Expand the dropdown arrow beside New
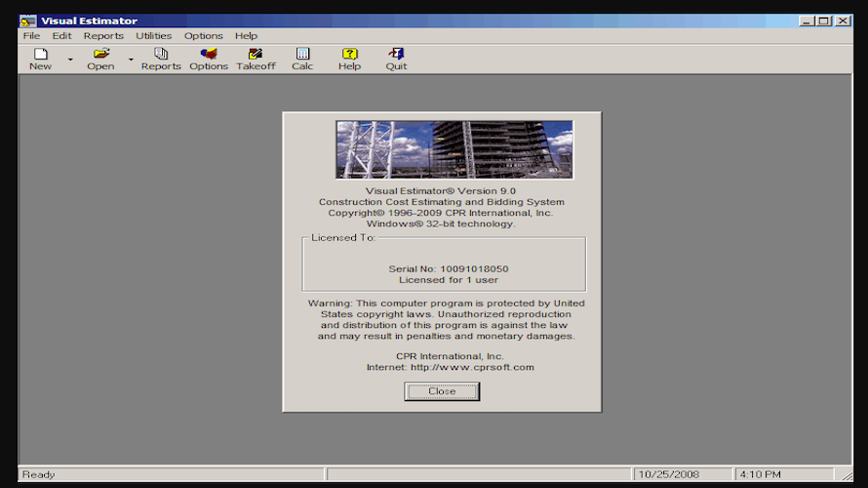Viewport: 868px width, 488px height. (x=70, y=61)
